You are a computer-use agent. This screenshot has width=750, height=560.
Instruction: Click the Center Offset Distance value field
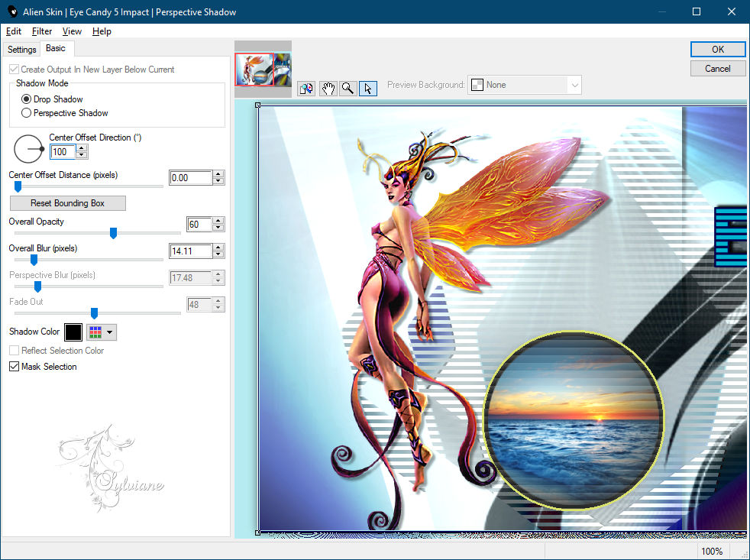click(191, 177)
